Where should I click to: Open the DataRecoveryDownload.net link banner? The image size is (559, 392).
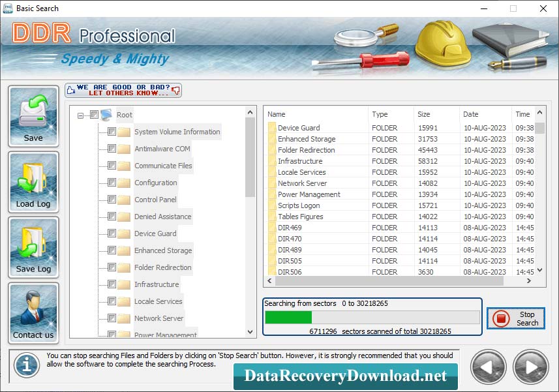click(x=346, y=376)
